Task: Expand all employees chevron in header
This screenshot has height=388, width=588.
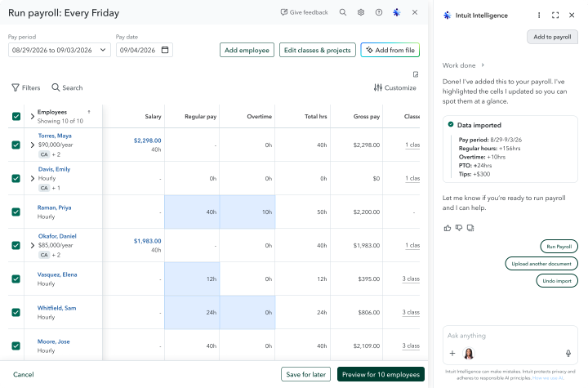Action: coord(32,116)
